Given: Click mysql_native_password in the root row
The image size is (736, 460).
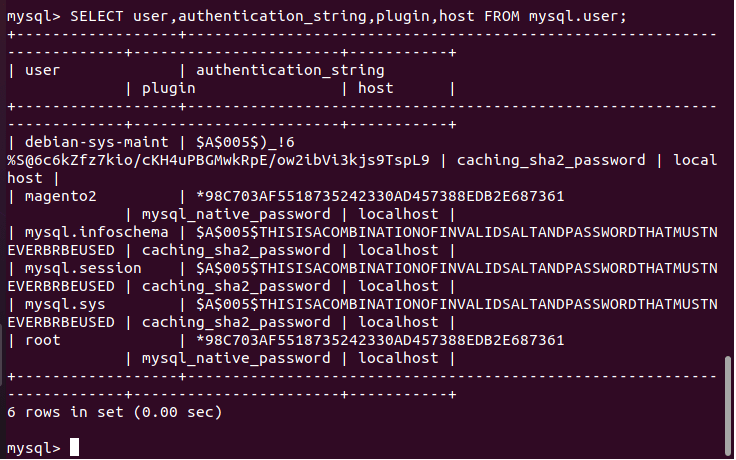Looking at the screenshot, I should click(236, 359).
